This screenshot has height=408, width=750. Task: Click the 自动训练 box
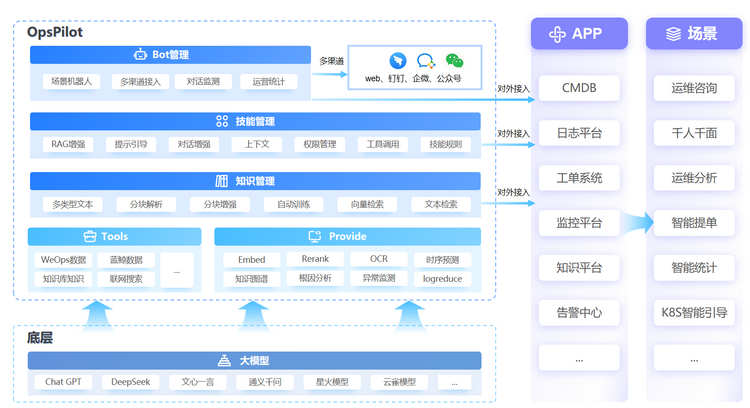[294, 204]
